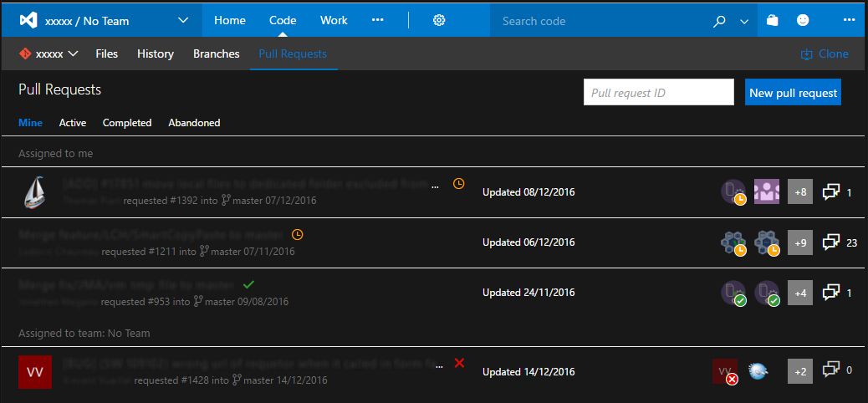The image size is (868, 403).
Task: Click 'Updated 08/12/2016' text
Action: [x=528, y=192]
